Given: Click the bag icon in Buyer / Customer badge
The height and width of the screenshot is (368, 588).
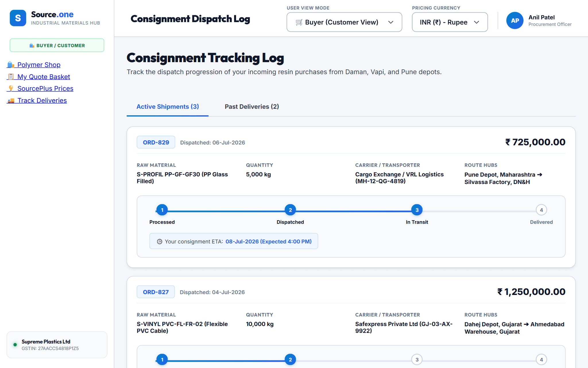Looking at the screenshot, I should click(32, 45).
